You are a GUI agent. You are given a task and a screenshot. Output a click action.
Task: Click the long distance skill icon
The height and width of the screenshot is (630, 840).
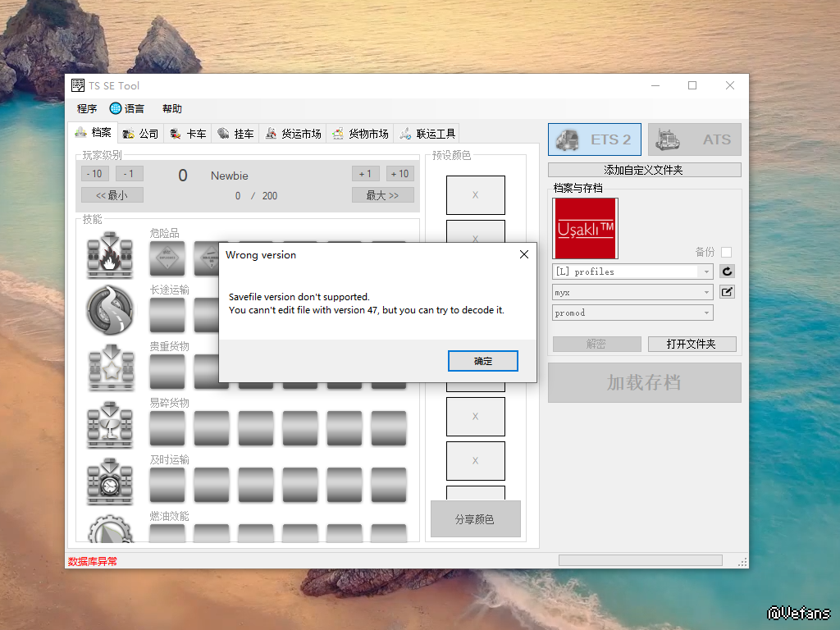click(x=110, y=311)
